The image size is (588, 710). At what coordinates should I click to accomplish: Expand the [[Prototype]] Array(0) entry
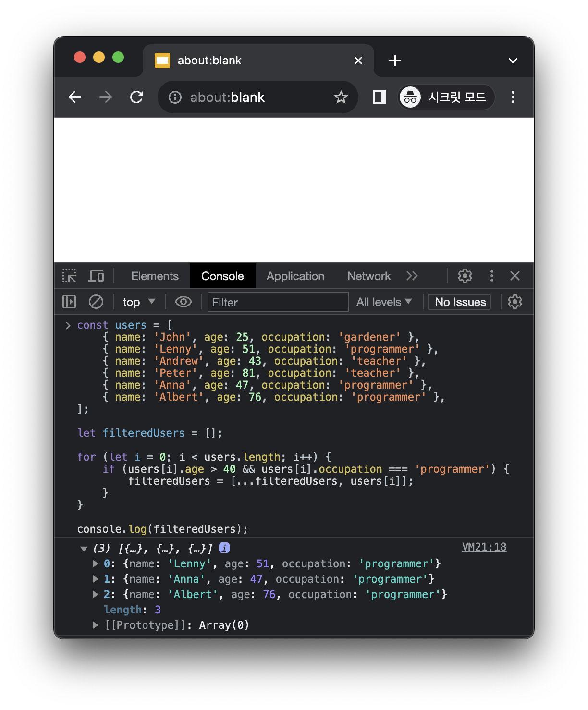pyautogui.click(x=96, y=625)
